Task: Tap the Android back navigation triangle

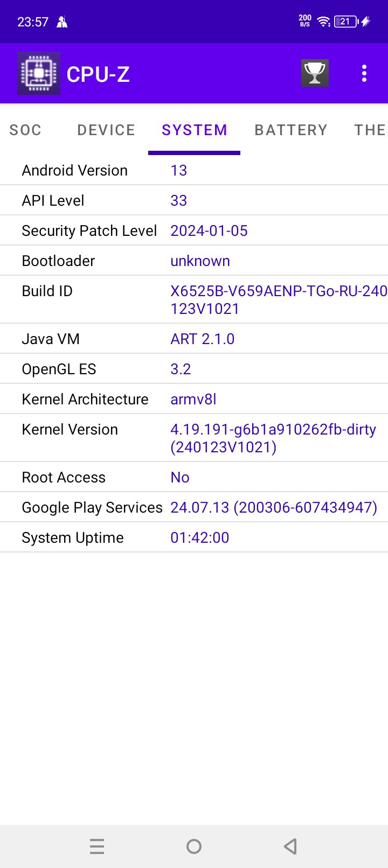Action: (290, 846)
